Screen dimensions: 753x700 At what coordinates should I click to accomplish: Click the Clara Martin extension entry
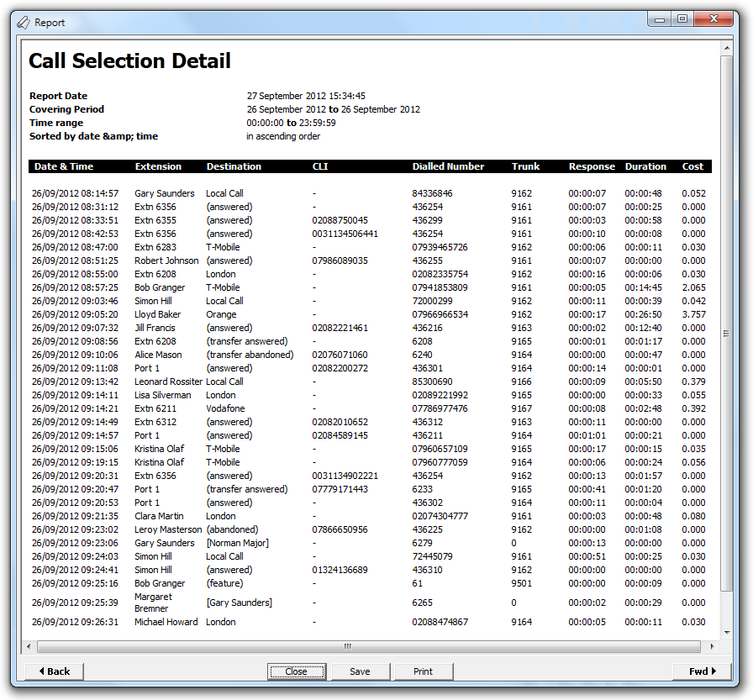coord(159,516)
